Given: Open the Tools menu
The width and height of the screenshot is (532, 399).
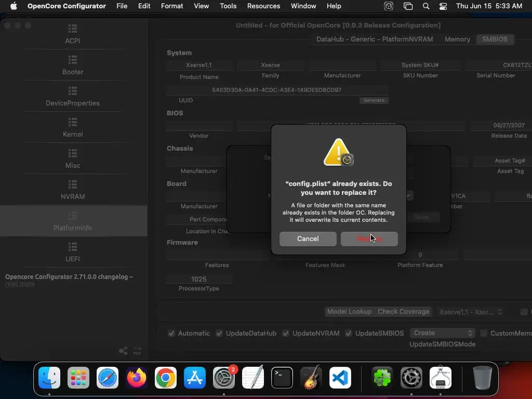Looking at the screenshot, I should [228, 6].
